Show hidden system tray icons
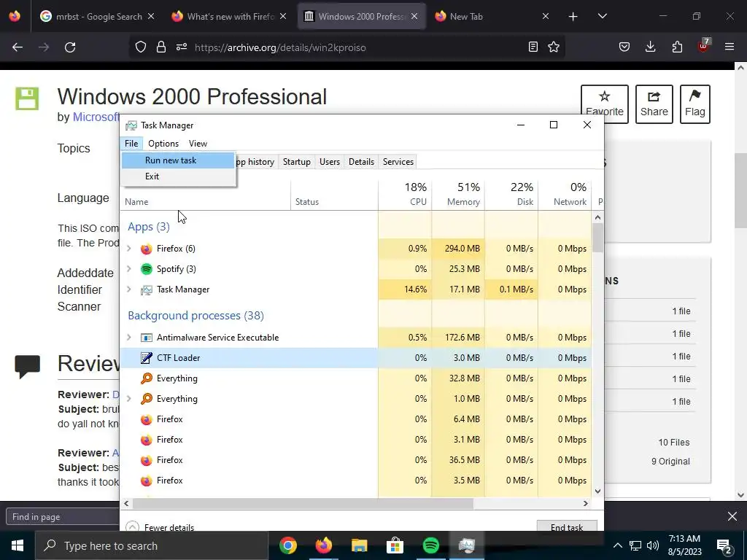747x560 pixels. point(617,545)
